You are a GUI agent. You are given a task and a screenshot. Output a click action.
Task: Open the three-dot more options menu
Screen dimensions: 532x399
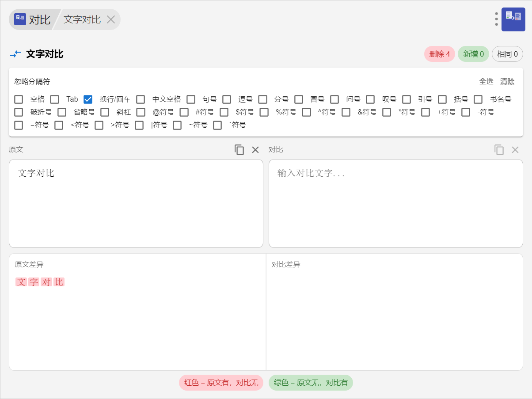coord(496,19)
